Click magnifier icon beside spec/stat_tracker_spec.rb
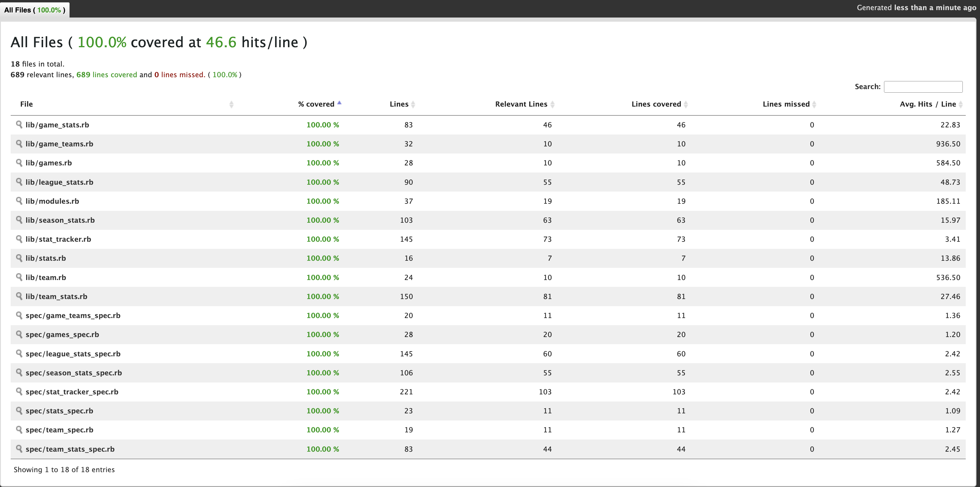Image resolution: width=980 pixels, height=487 pixels. tap(19, 392)
